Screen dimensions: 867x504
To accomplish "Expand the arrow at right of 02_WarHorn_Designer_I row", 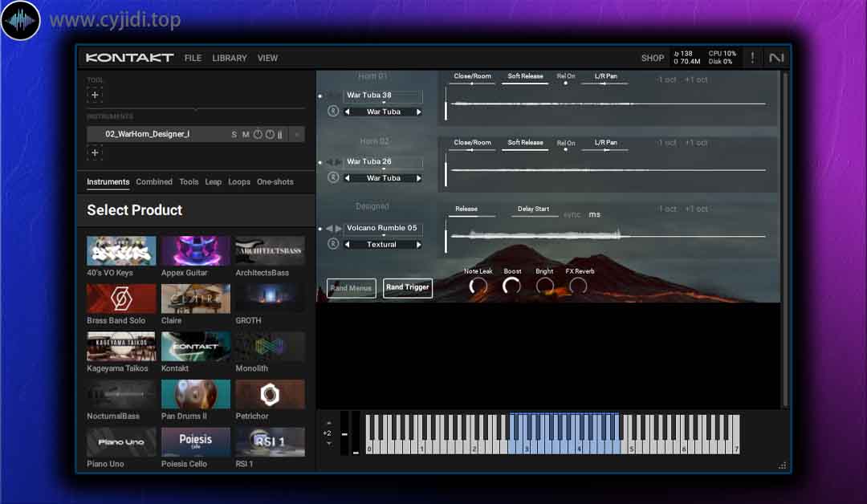I will coord(297,134).
